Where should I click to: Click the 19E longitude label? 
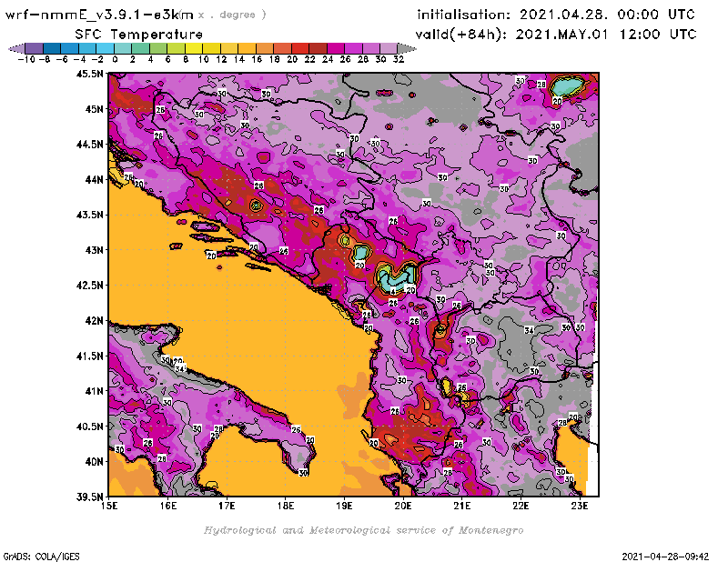point(344,506)
